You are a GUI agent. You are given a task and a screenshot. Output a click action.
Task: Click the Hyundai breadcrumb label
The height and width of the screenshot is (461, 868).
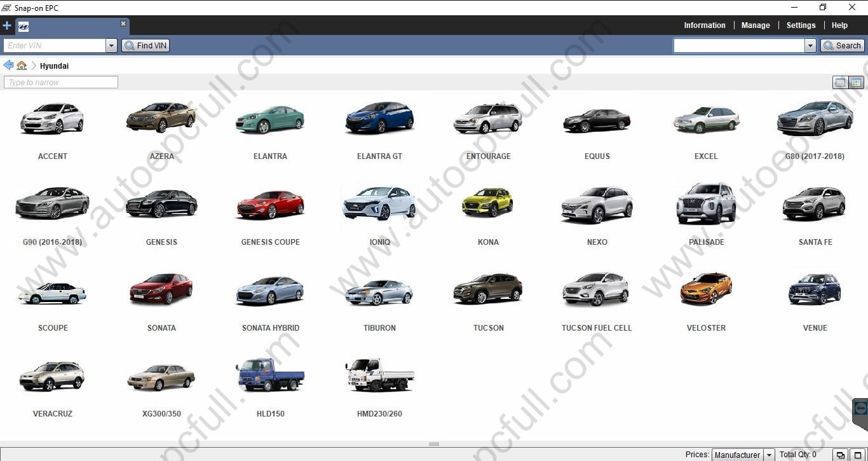(54, 66)
